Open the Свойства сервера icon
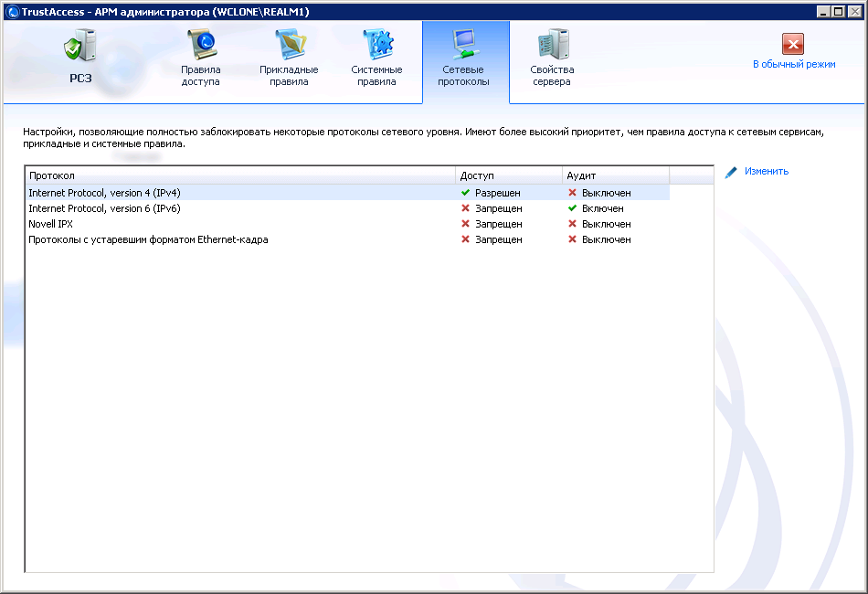 point(552,45)
